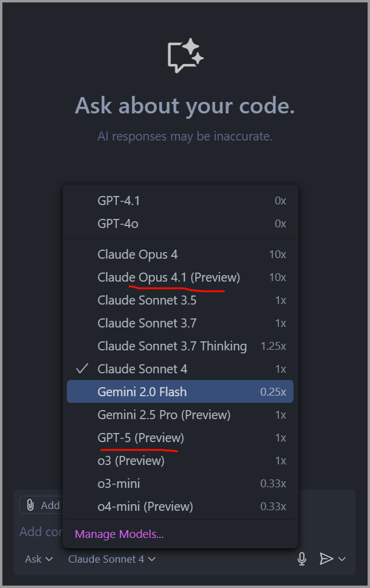Choose GPT-4.1 from the model list
370x588 pixels.
coord(119,201)
